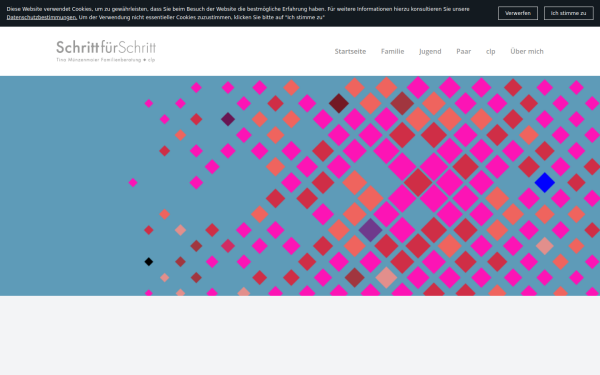
Task: Click the dark maroon diamond near top
Action: [339, 103]
